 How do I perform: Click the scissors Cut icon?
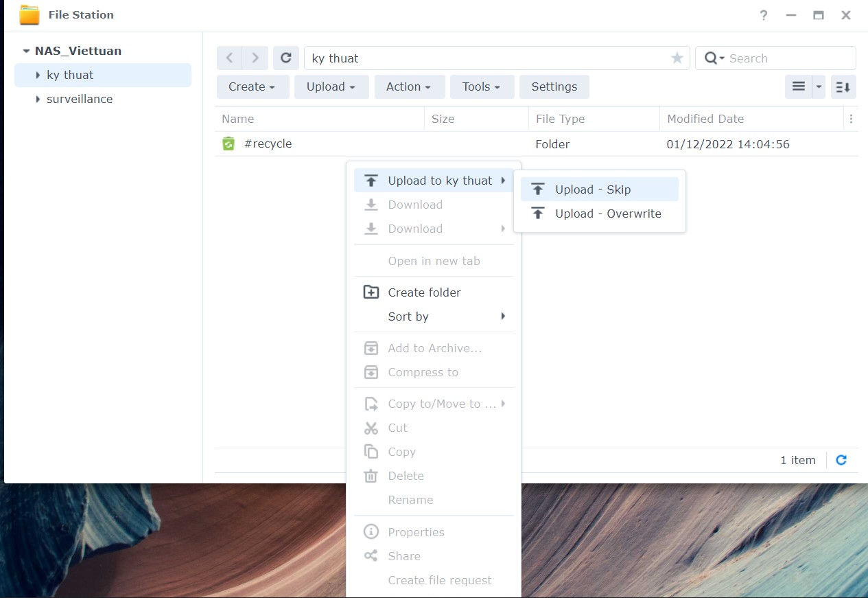[371, 428]
